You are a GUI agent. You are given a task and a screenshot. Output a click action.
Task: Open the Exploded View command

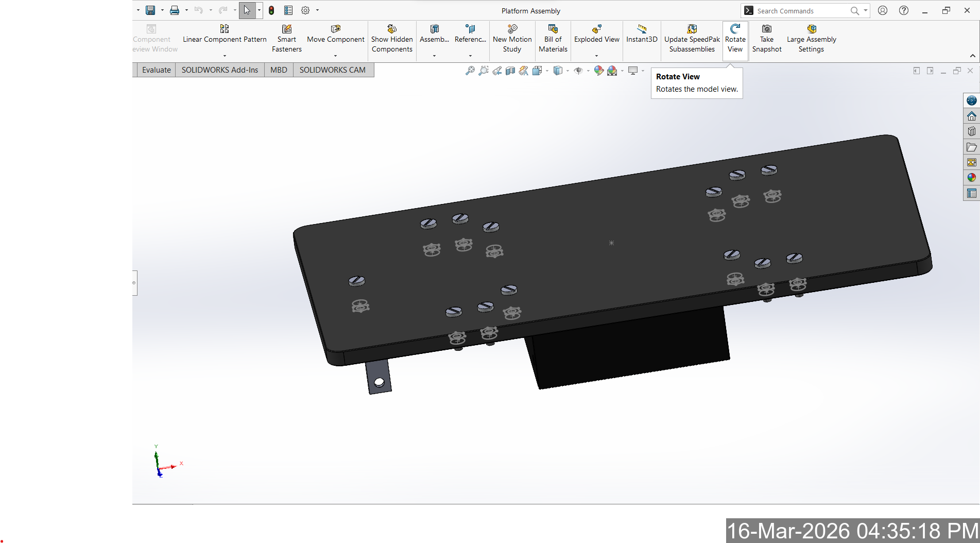point(596,34)
